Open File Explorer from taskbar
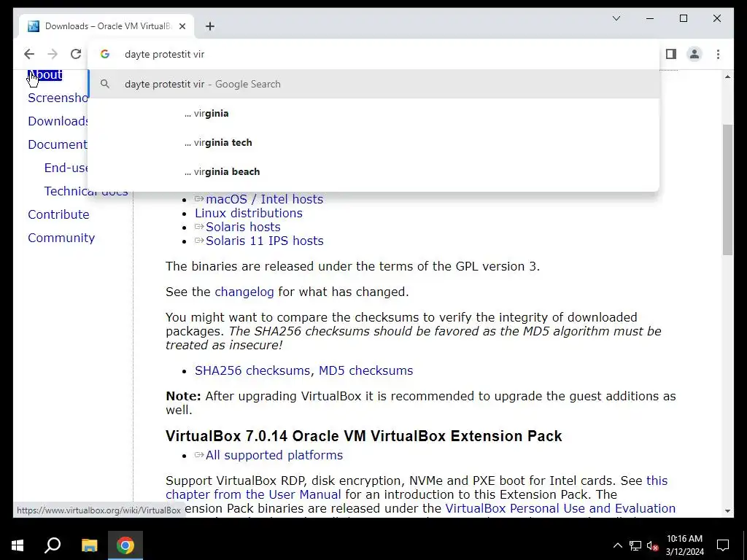747x560 pixels. coord(89,545)
